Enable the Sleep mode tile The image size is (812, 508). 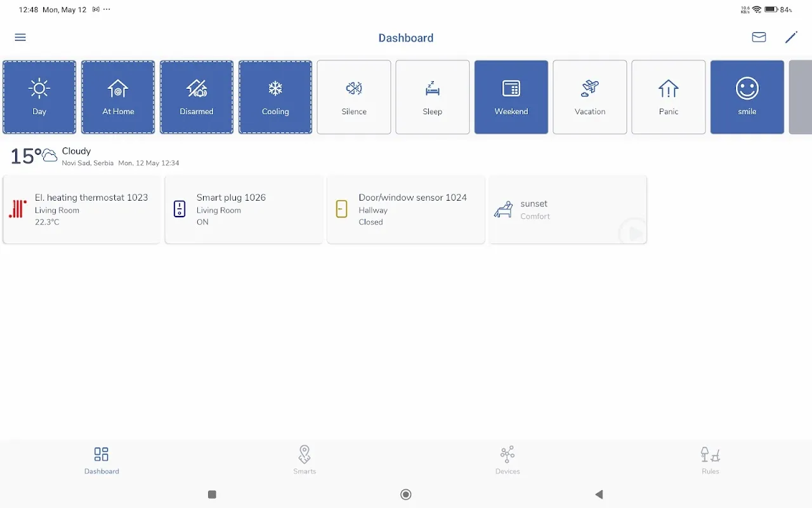click(x=433, y=97)
